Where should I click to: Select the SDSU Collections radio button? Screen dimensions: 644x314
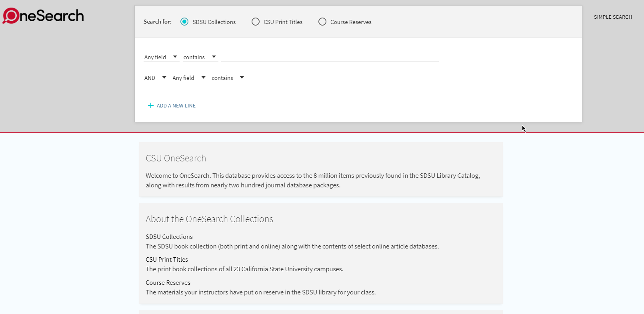tap(184, 22)
